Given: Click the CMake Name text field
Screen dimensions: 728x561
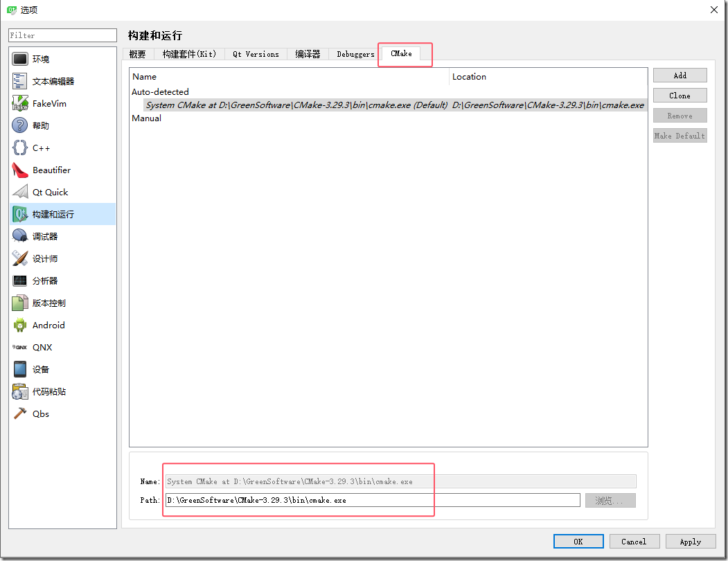Looking at the screenshot, I should coord(400,481).
